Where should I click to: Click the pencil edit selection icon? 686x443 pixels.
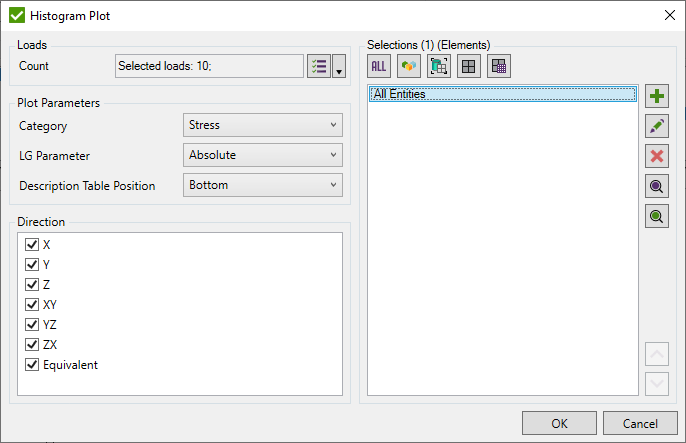coord(657,126)
